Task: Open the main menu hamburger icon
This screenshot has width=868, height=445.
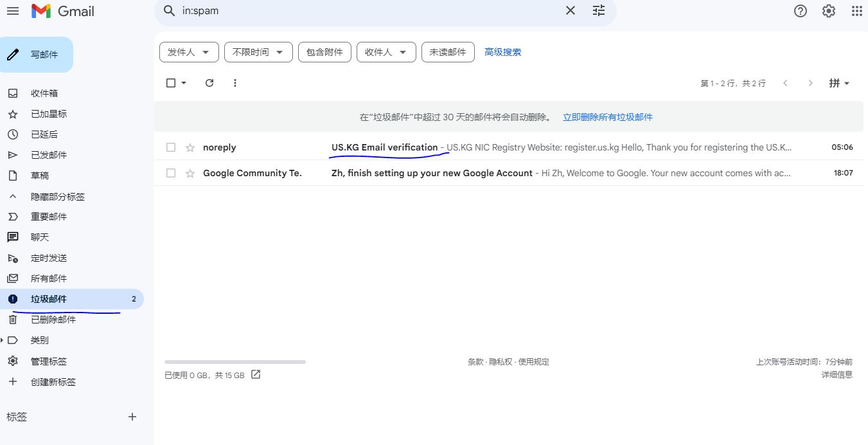Action: [x=12, y=11]
